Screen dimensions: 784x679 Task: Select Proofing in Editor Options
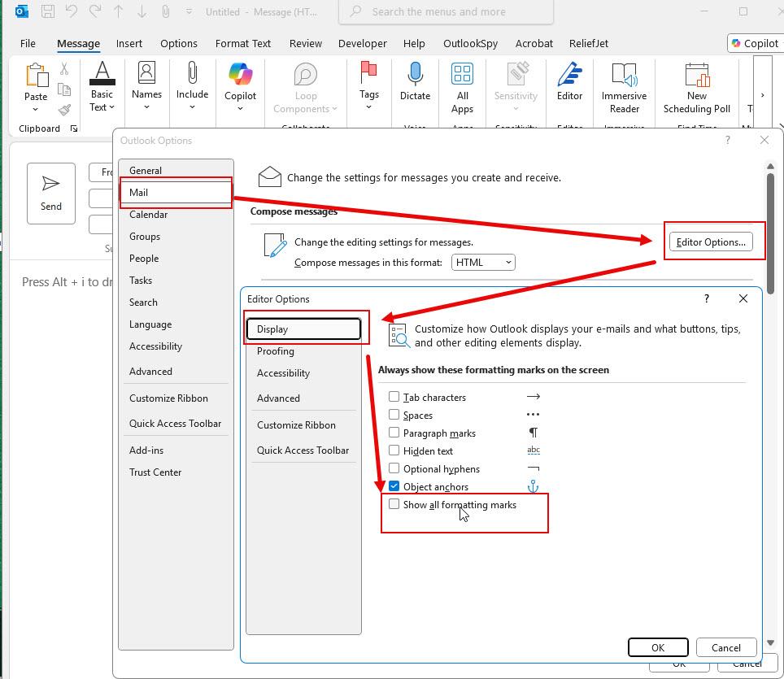[276, 351]
